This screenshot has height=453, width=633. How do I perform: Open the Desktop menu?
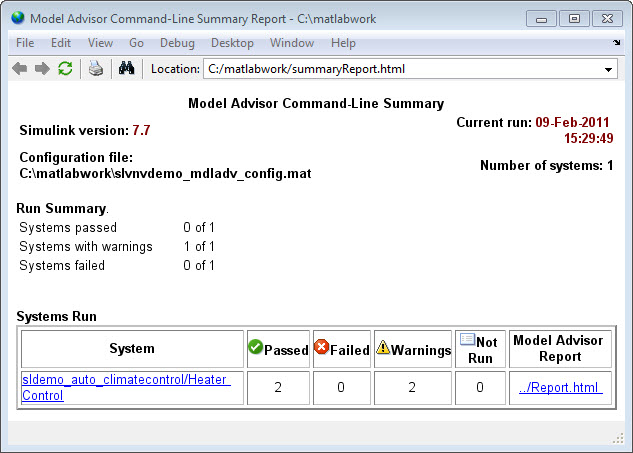232,43
